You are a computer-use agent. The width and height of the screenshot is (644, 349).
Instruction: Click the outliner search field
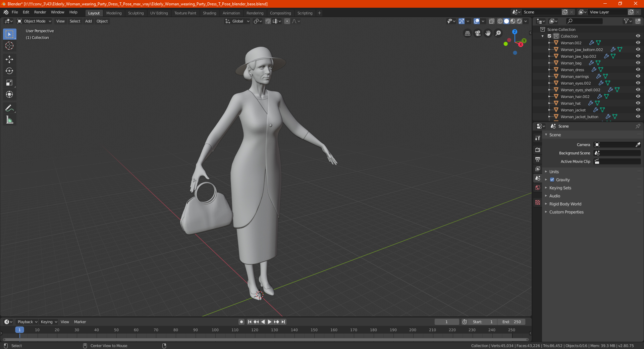click(584, 21)
